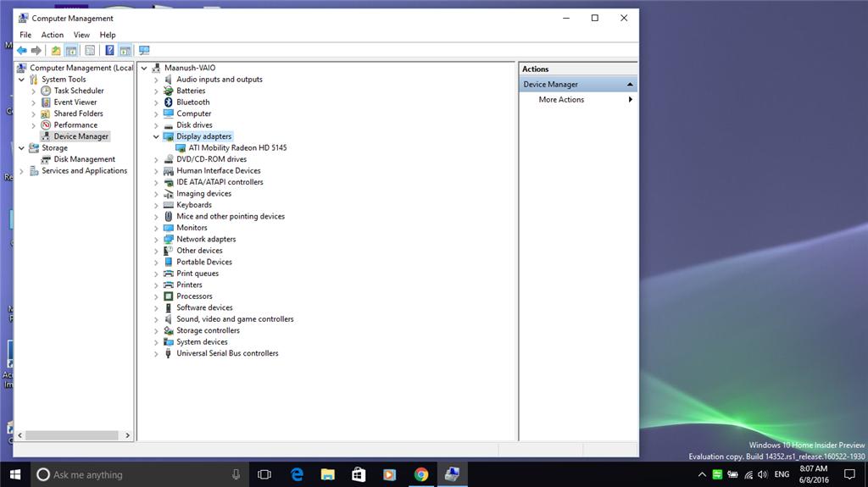868x487 pixels.
Task: Click the Forward arrow toolbar icon
Action: 36,50
